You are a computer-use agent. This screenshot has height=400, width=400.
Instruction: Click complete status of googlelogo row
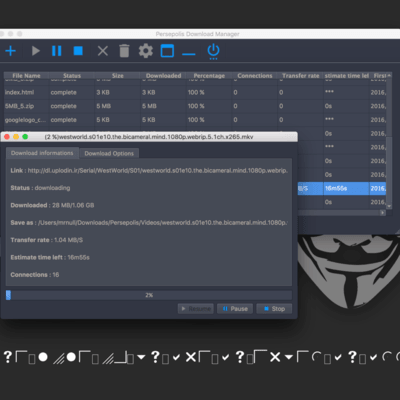pyautogui.click(x=63, y=120)
